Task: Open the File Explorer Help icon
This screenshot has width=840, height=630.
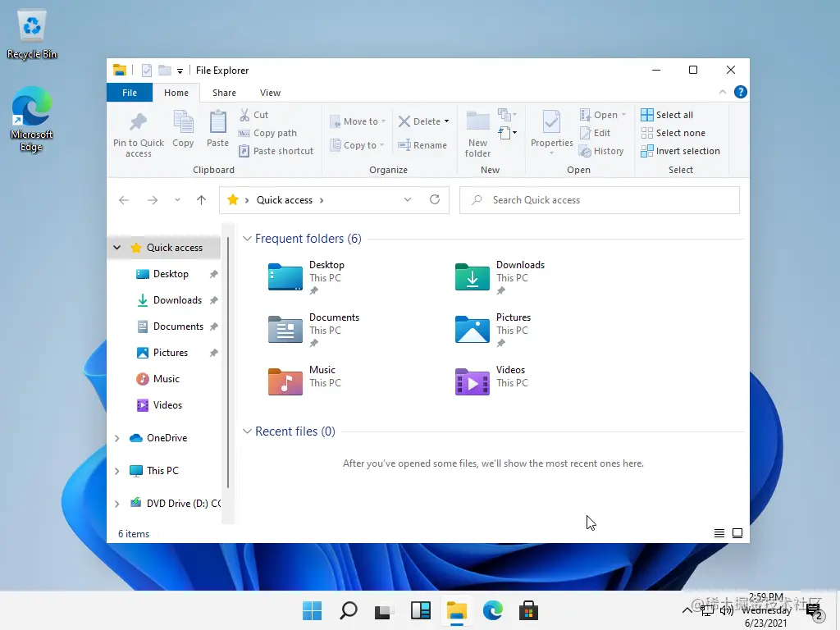Action: pos(741,92)
